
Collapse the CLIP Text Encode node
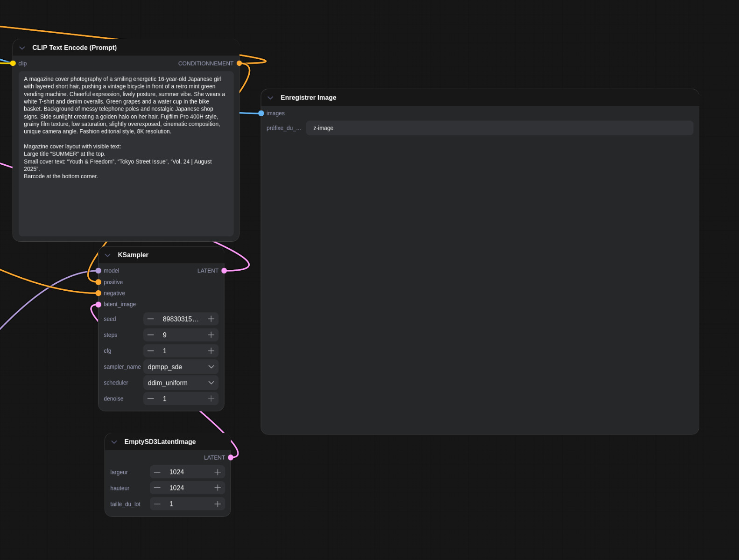(22, 48)
